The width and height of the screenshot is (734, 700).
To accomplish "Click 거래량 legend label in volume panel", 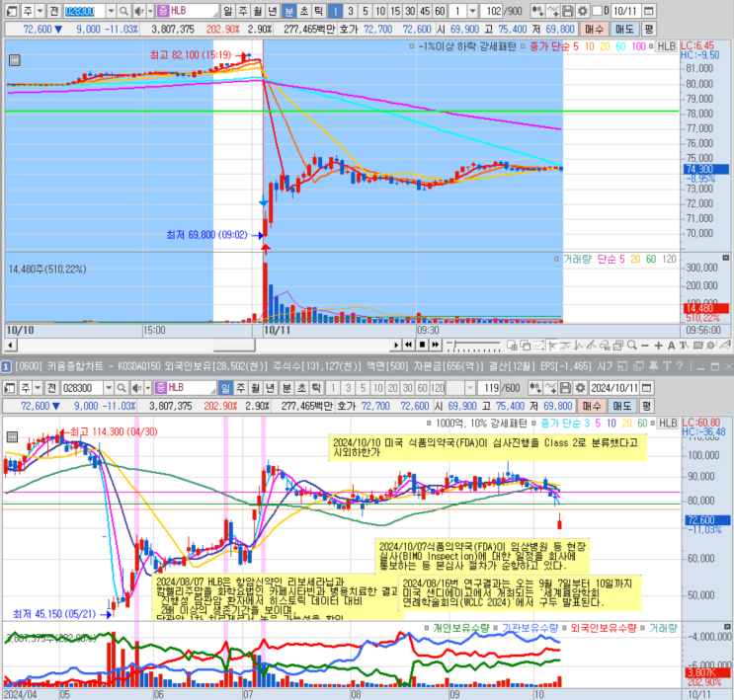I will (x=577, y=259).
